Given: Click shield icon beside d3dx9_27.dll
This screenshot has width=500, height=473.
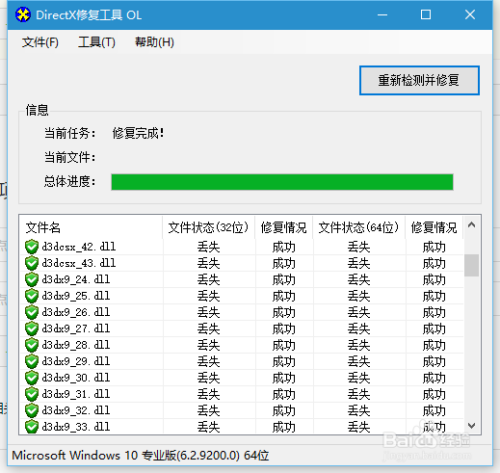Looking at the screenshot, I should point(32,329).
